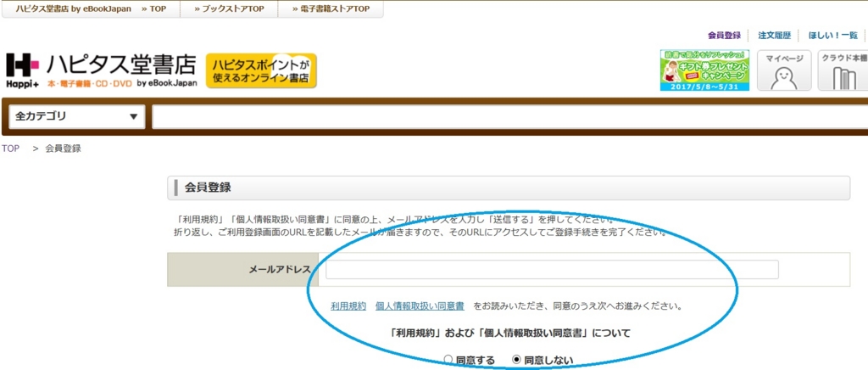Select the 同意する radio button
This screenshot has width=868, height=370.
[x=448, y=360]
